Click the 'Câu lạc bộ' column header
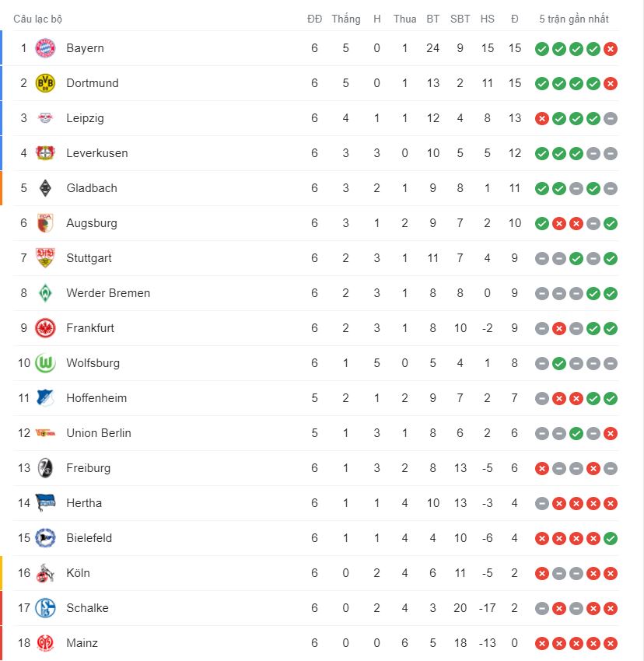 click(x=37, y=19)
